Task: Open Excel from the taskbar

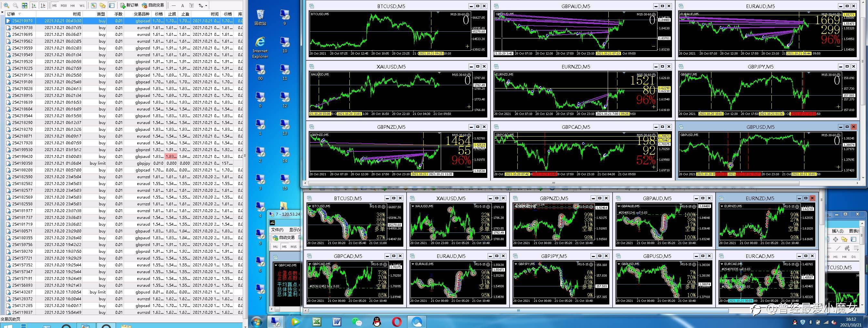Action: point(317,322)
